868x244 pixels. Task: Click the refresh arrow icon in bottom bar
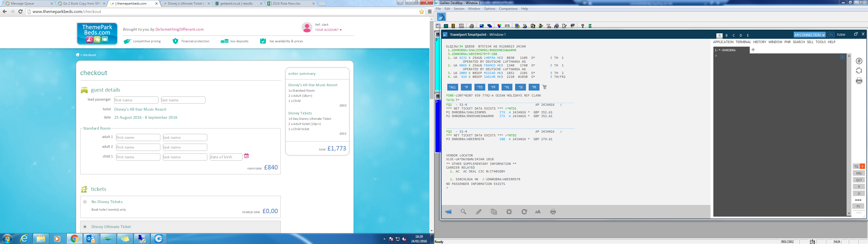(524, 212)
